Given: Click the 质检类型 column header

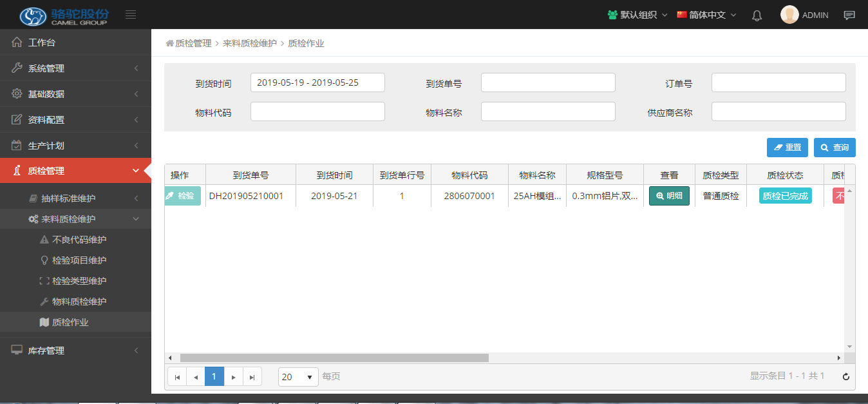Looking at the screenshot, I should pyautogui.click(x=721, y=175).
